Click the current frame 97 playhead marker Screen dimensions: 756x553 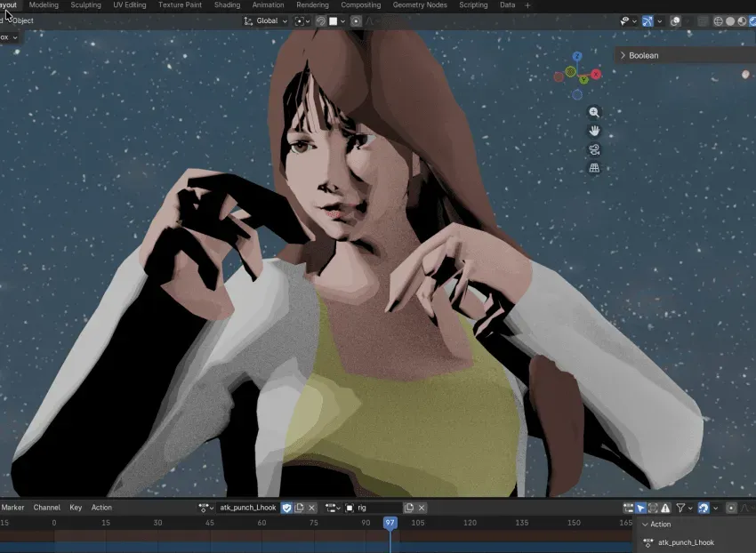[x=390, y=523]
